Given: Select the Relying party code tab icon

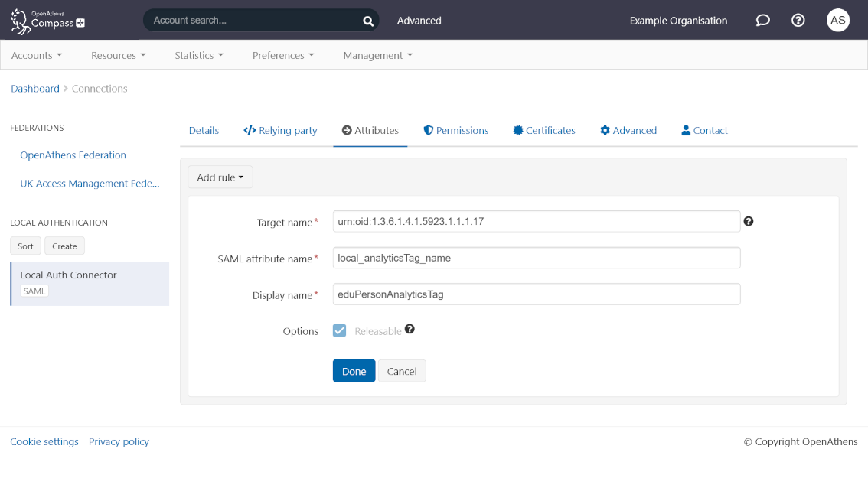Looking at the screenshot, I should pyautogui.click(x=250, y=130).
